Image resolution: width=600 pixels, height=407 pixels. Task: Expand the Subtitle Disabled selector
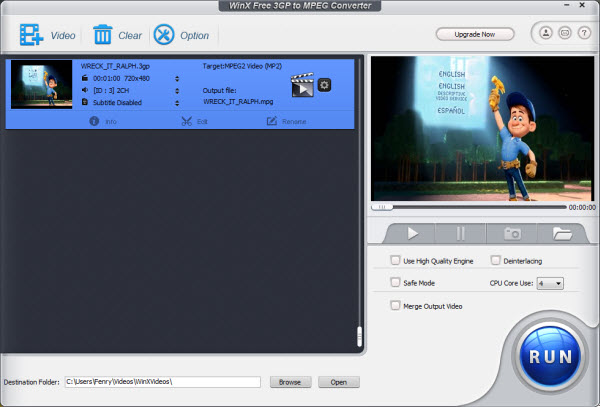pyautogui.click(x=177, y=103)
